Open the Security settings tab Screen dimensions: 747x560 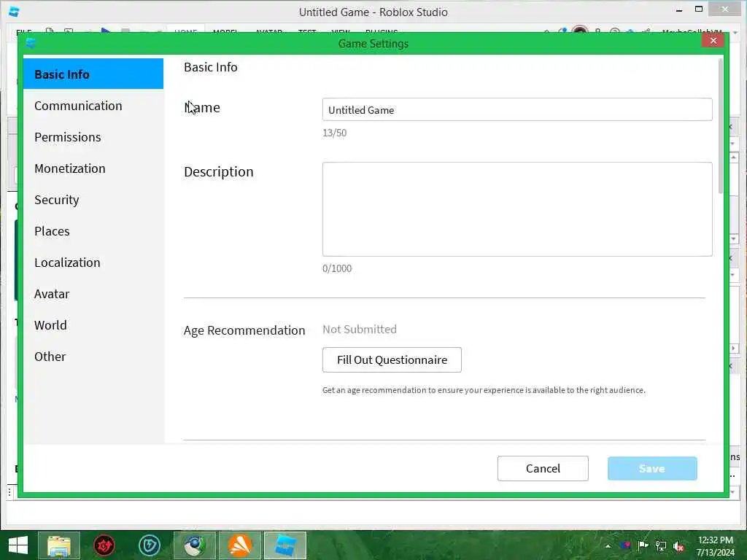(93, 200)
